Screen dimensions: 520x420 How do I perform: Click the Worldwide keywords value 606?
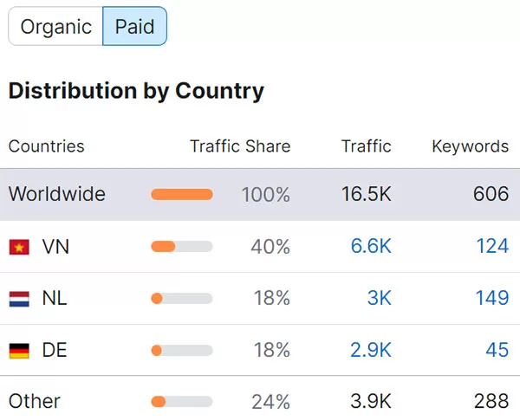pos(491,194)
